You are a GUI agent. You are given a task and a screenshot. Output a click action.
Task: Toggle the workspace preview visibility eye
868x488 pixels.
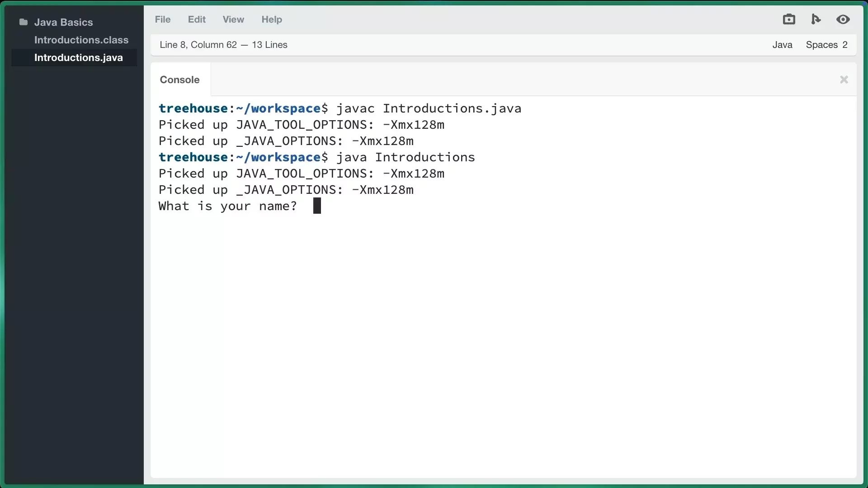(843, 19)
